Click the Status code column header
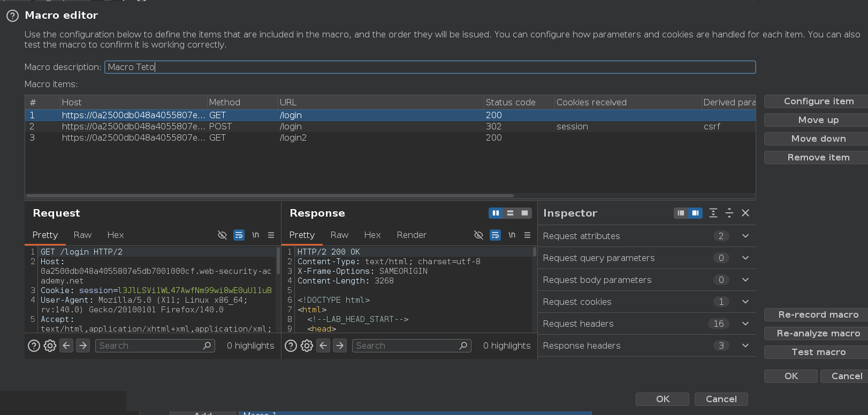The height and width of the screenshot is (415, 868). click(519, 103)
